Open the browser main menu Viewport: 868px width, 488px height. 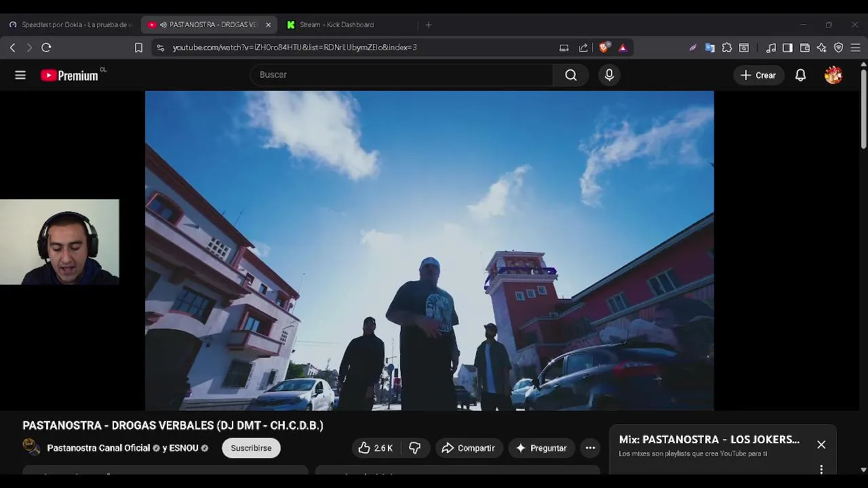[x=855, y=47]
